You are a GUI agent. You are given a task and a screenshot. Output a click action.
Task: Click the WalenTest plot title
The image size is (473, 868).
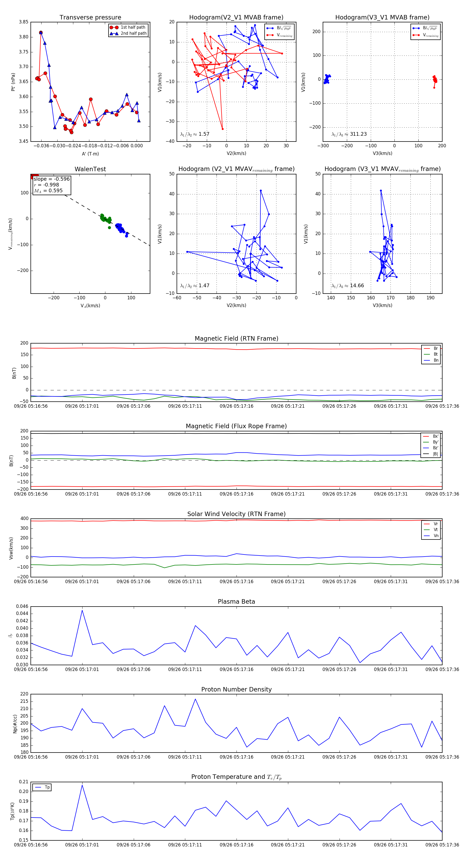pos(90,169)
